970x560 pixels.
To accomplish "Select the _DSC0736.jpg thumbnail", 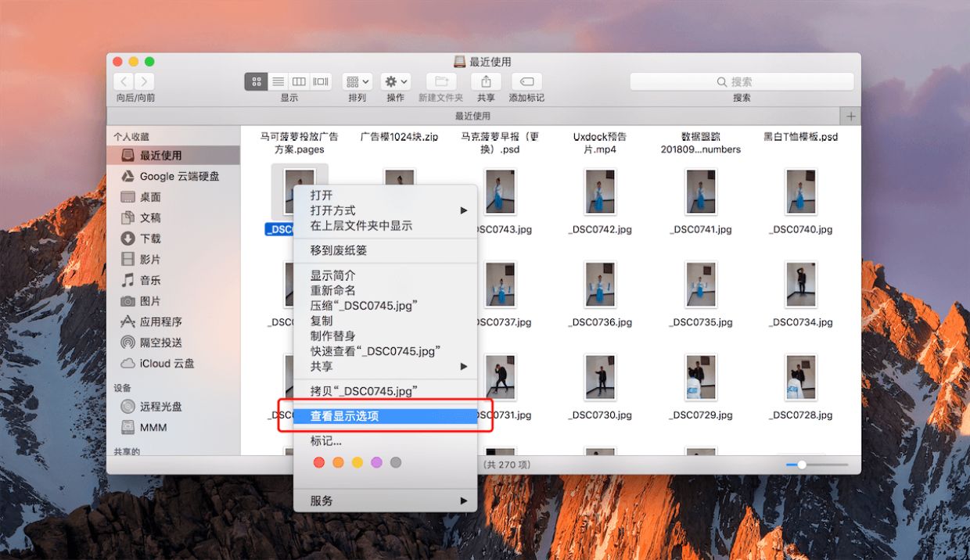I will tap(601, 285).
